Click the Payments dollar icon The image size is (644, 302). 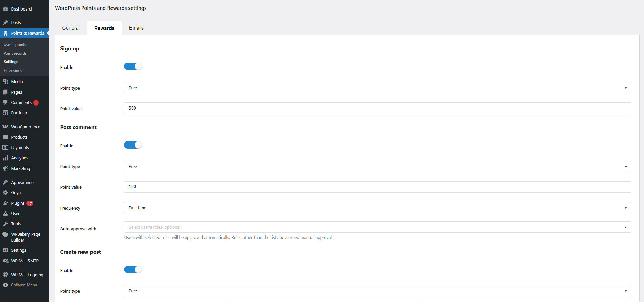(5, 147)
